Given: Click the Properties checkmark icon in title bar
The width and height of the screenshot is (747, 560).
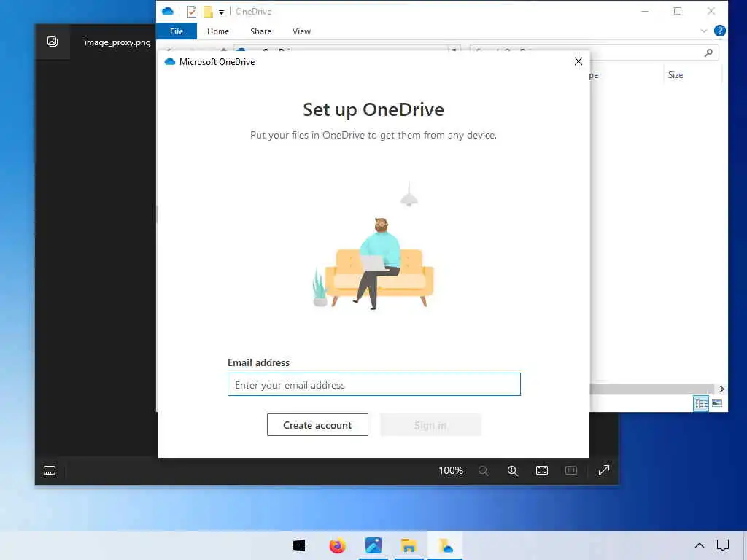Looking at the screenshot, I should tap(192, 12).
